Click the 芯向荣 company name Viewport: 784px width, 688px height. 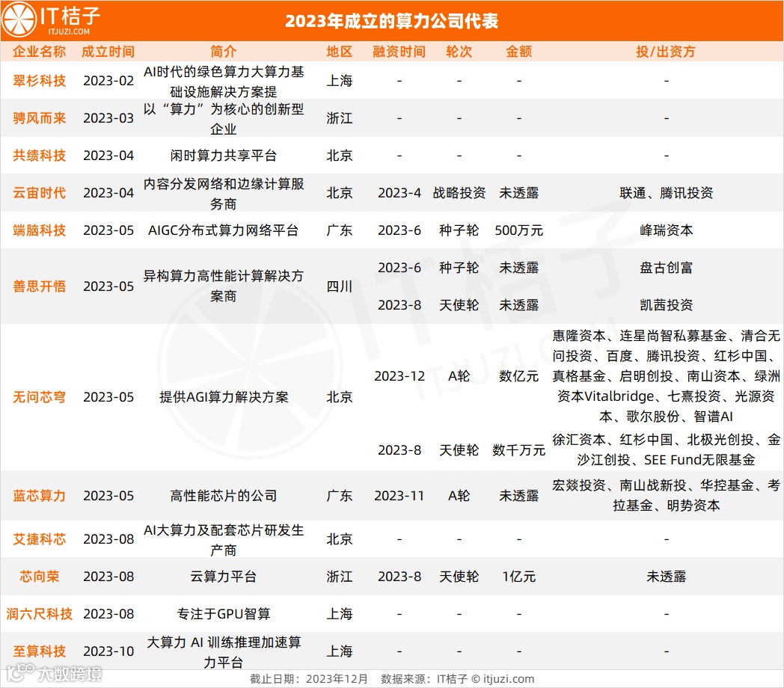pos(39,577)
